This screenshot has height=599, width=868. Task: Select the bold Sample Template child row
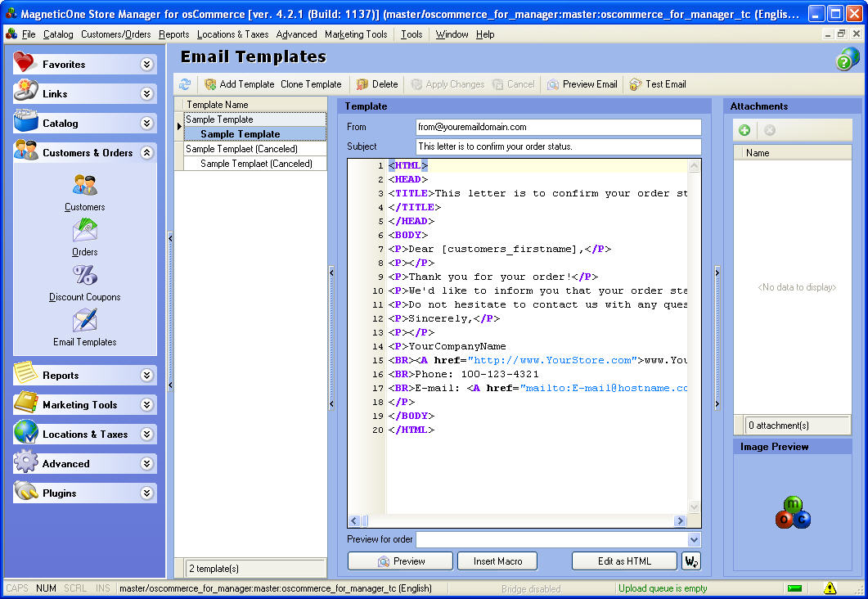(x=255, y=134)
